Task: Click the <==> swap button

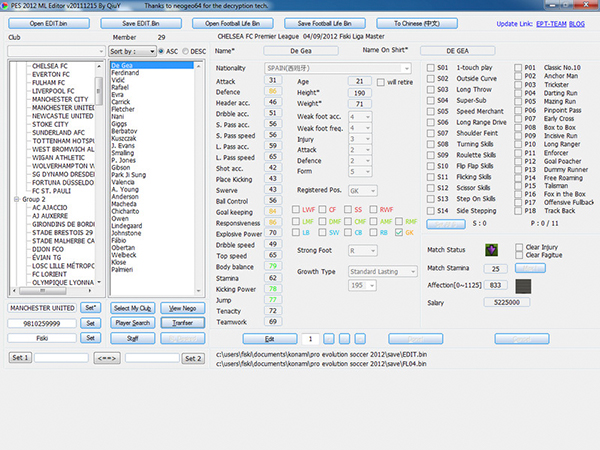Action: point(107,358)
